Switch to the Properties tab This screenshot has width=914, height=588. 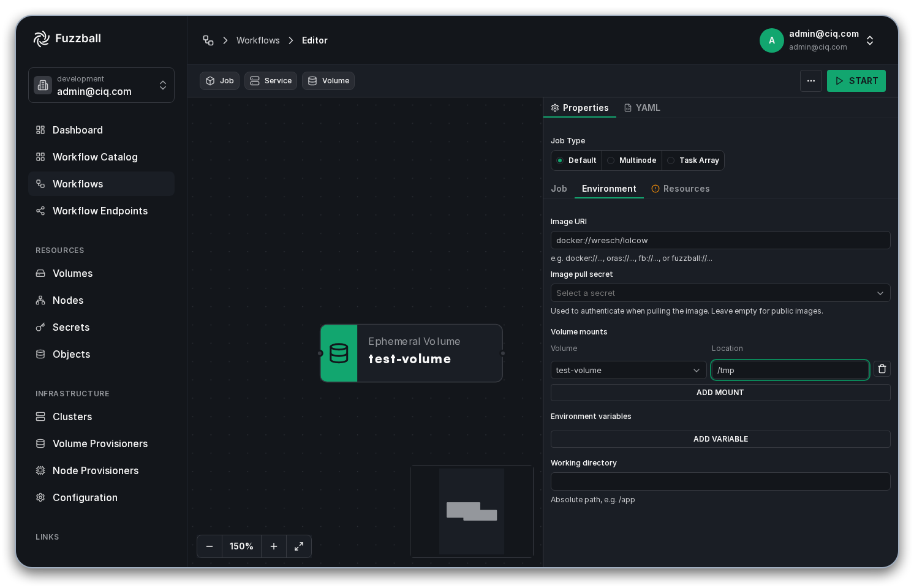pyautogui.click(x=580, y=108)
